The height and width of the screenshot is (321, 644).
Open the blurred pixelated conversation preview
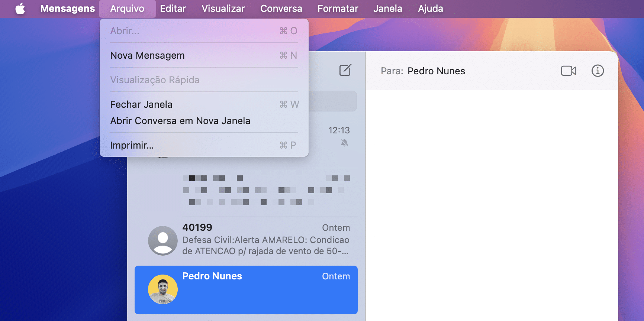(x=267, y=190)
